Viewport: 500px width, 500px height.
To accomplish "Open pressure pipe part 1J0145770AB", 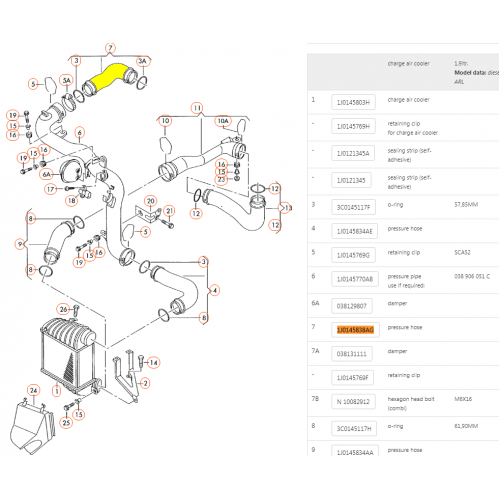I will click(x=355, y=279).
